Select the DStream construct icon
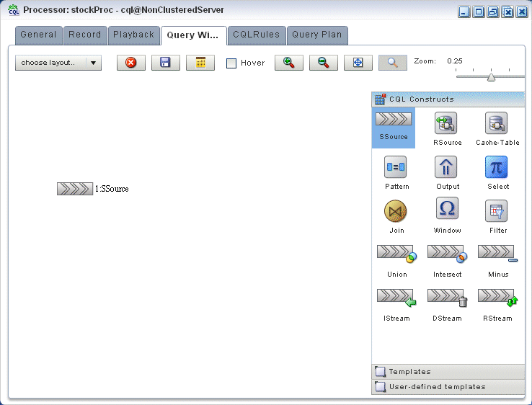Viewport: 532px width, 405px height. 447,298
